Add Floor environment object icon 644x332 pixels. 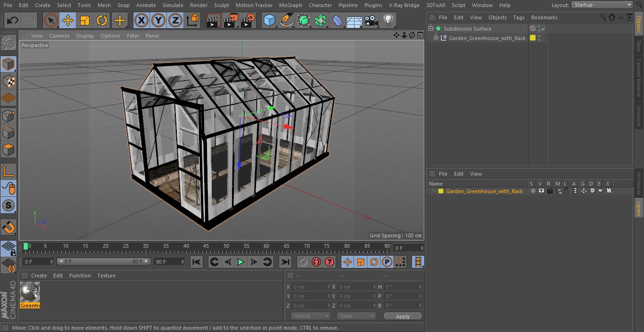pos(355,20)
